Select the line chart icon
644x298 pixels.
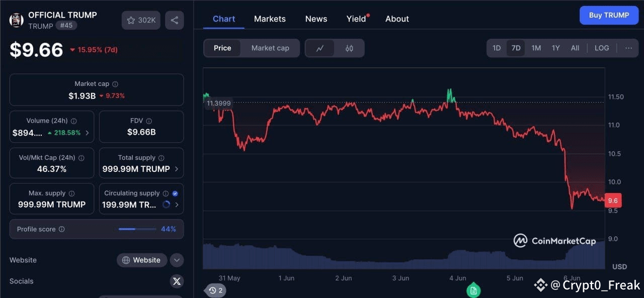point(320,48)
